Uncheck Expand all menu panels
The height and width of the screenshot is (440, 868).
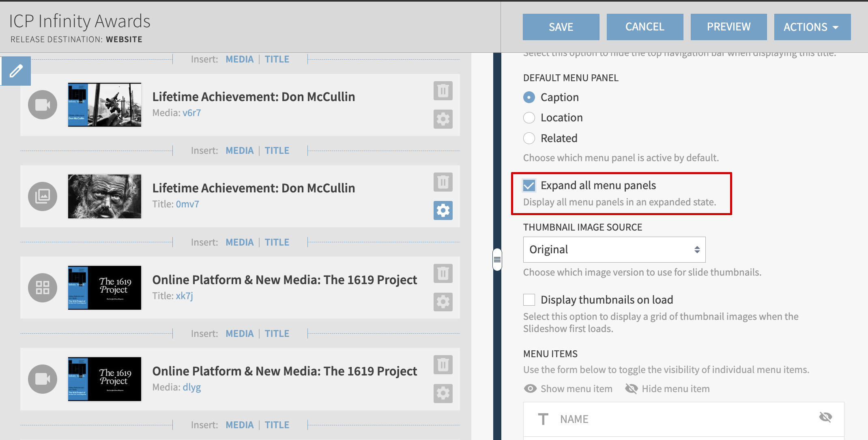pos(529,185)
